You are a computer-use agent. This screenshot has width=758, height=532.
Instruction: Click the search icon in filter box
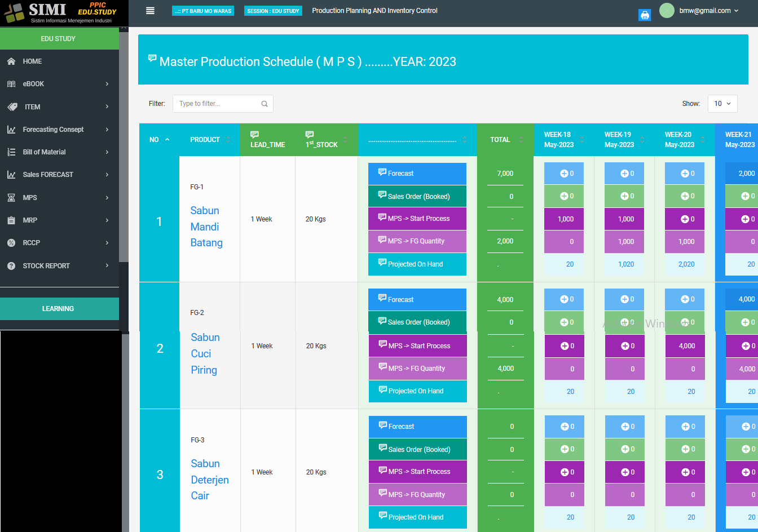point(265,104)
